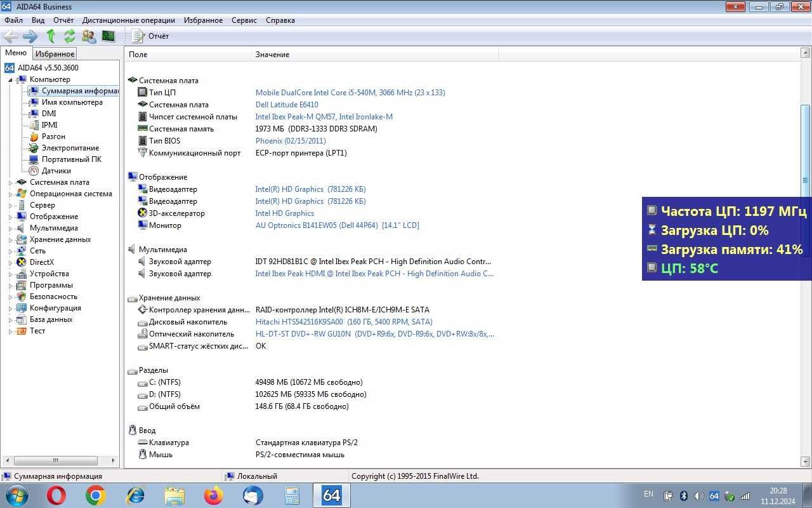
Task: Go forward with the right arrow toolbar icon
Action: (x=30, y=36)
